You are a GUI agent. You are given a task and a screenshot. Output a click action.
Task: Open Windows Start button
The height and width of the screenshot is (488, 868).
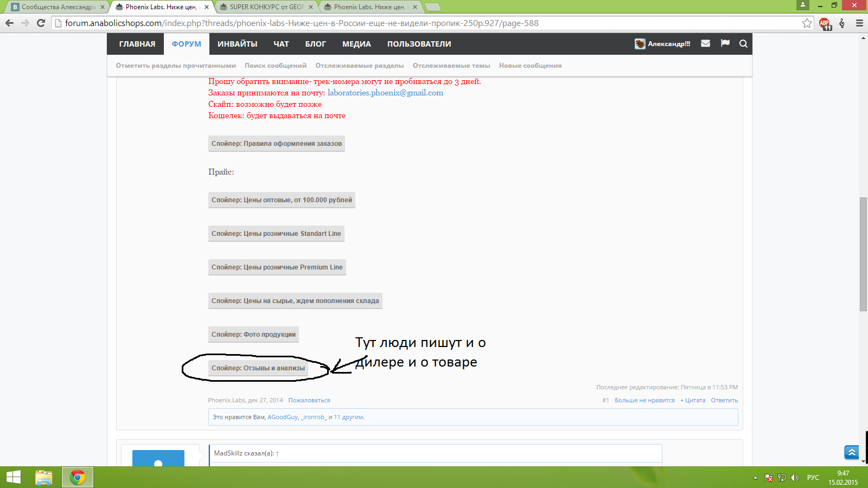[14, 477]
